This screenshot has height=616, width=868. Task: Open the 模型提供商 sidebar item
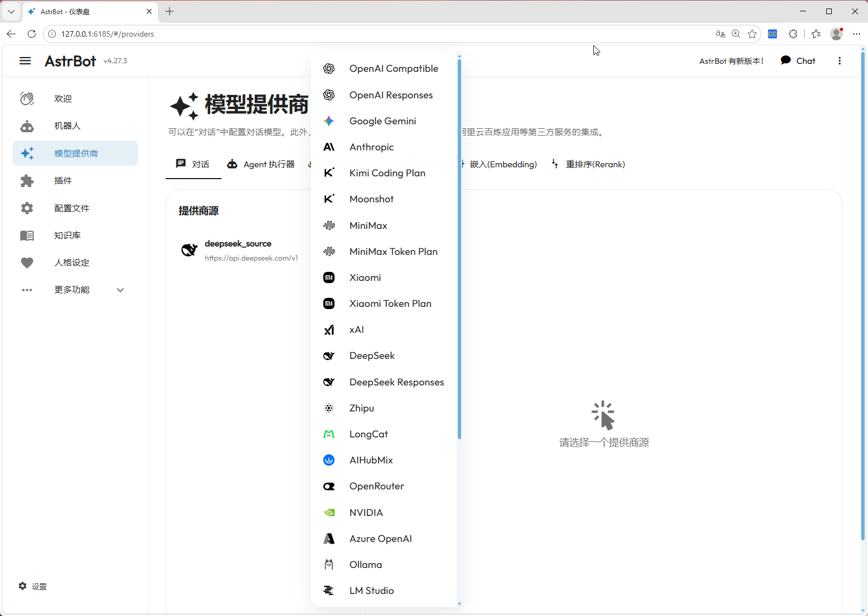click(75, 153)
